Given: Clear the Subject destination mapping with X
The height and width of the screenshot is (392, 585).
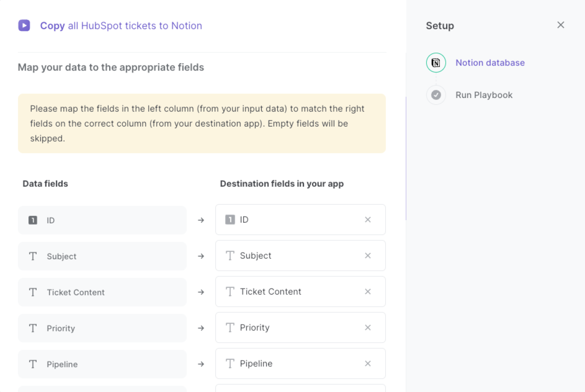Looking at the screenshot, I should click(x=368, y=256).
